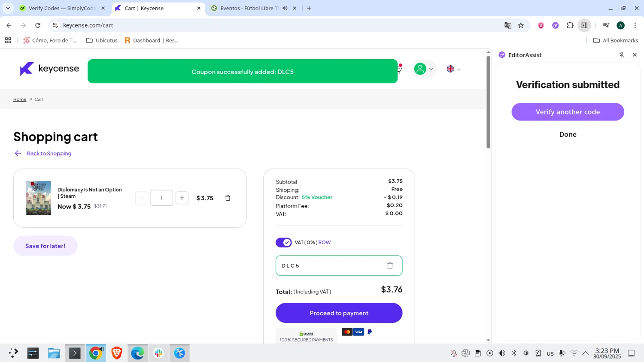Image resolution: width=644 pixels, height=362 pixels.
Task: Click the Back to Shopping link
Action: tap(49, 154)
